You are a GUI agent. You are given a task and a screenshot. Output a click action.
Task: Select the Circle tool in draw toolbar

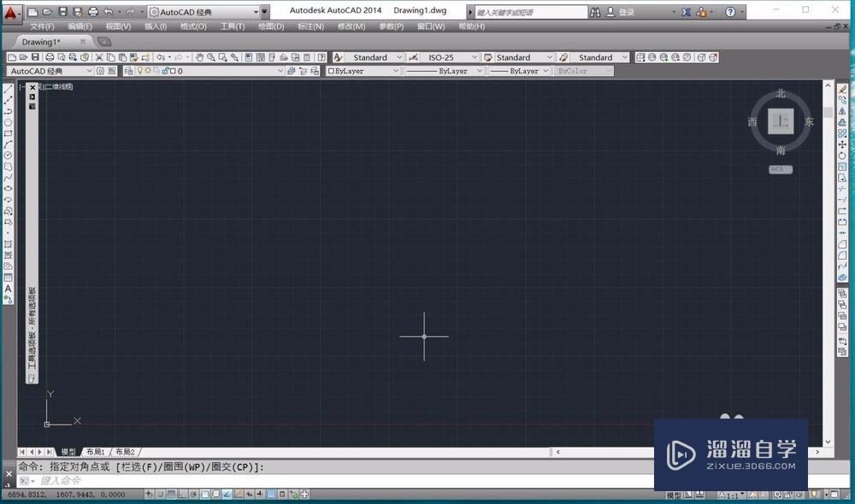coord(9,155)
